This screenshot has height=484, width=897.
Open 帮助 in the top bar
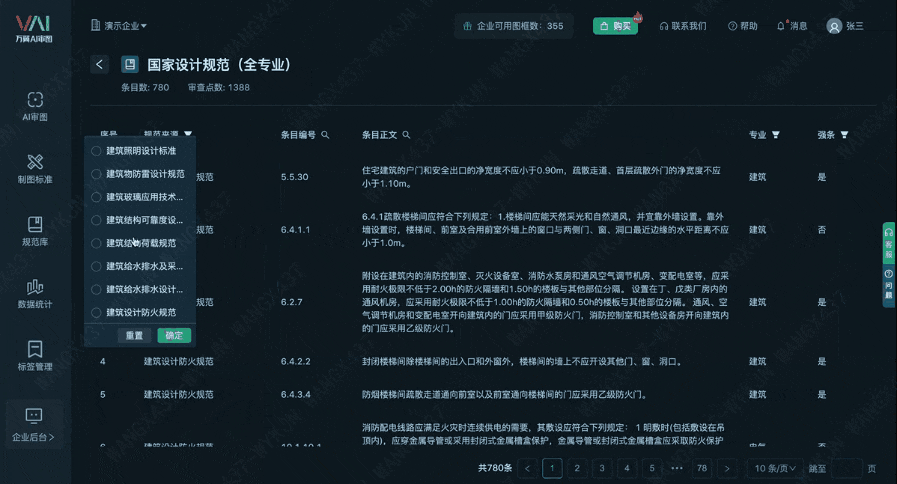pyautogui.click(x=742, y=26)
